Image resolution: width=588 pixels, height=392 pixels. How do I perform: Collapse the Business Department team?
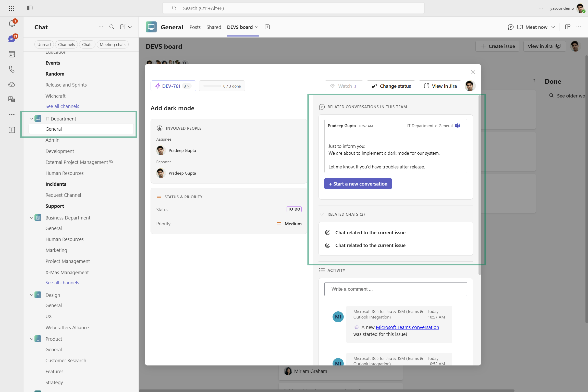32,218
